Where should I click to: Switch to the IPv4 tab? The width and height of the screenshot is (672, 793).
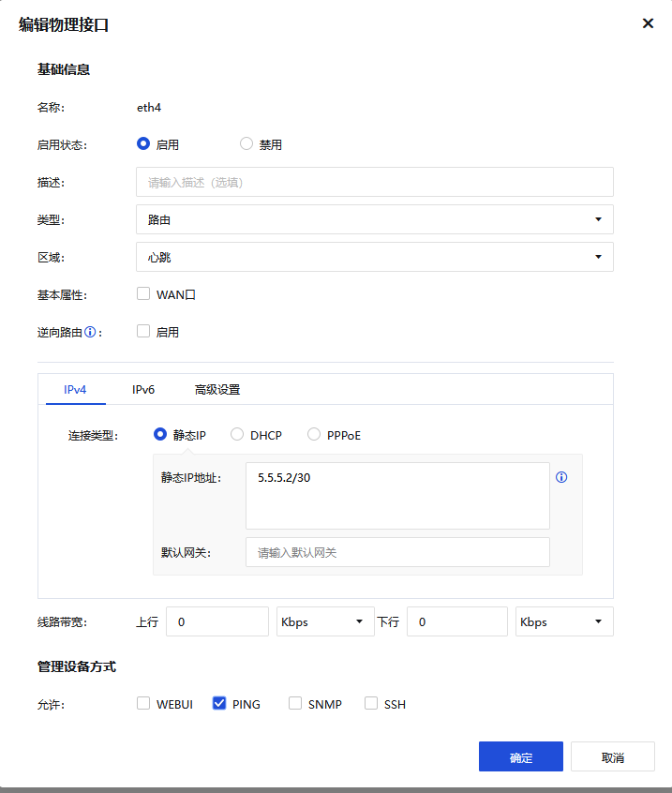tap(75, 389)
